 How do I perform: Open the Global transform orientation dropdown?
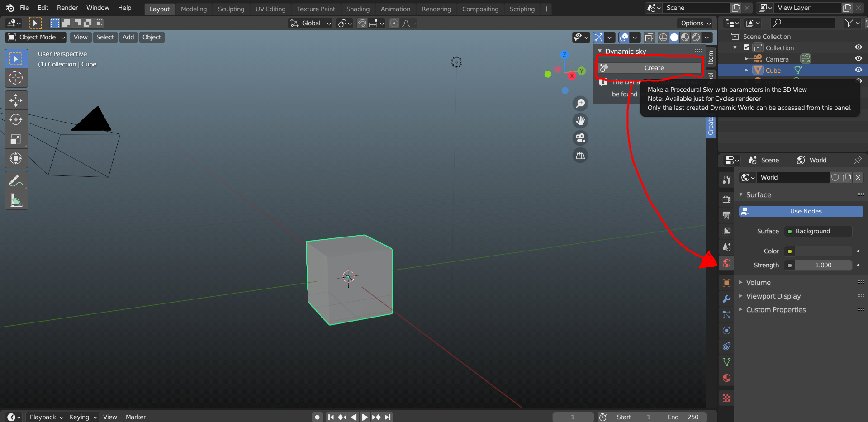coord(311,23)
